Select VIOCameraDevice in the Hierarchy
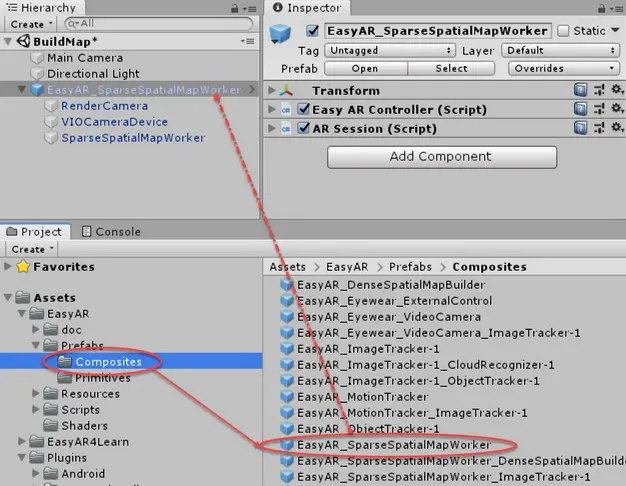The image size is (626, 486). tap(114, 122)
